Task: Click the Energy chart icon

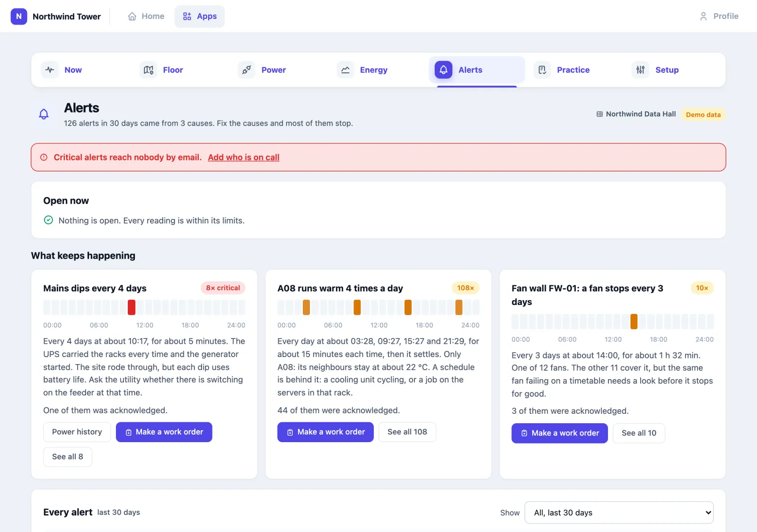Action: pos(345,70)
